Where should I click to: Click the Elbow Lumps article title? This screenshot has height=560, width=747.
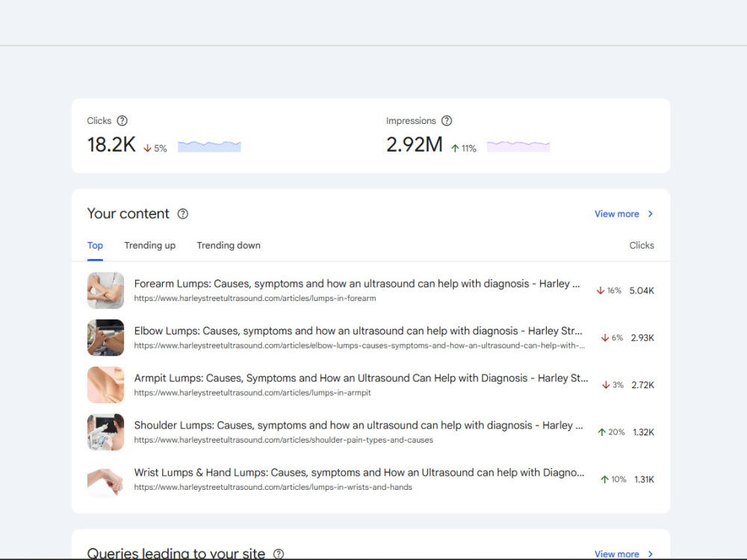[x=358, y=331]
